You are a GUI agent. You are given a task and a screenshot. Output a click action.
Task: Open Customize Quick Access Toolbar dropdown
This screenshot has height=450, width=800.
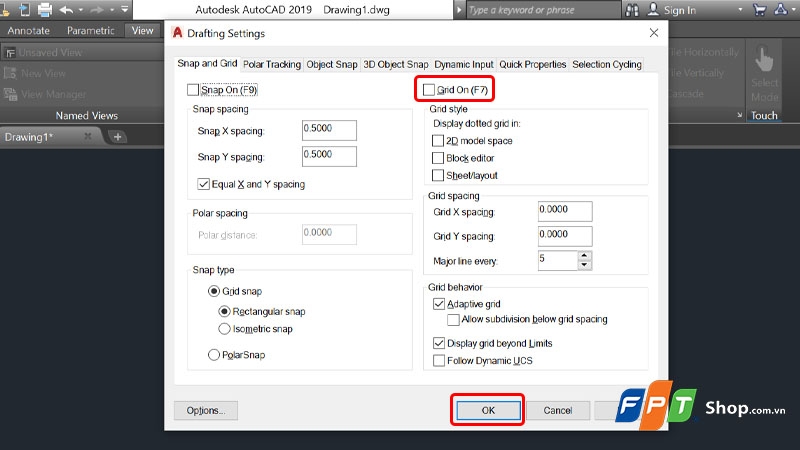[x=124, y=9]
